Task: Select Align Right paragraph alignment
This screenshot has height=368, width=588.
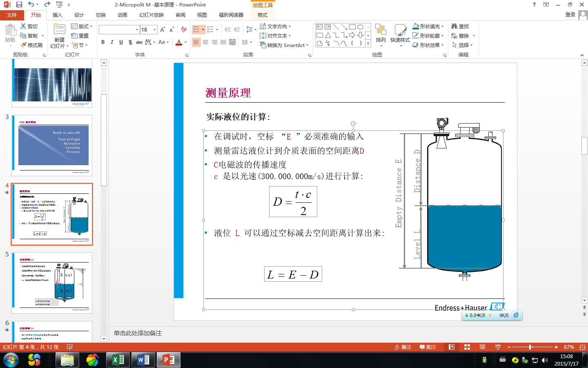Action: [x=214, y=42]
